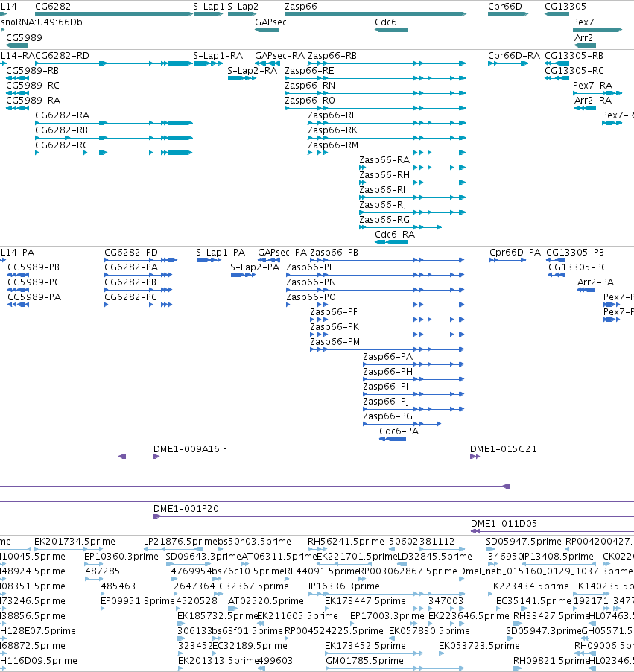Click the Zasp66 gene label in top track

(301, 7)
